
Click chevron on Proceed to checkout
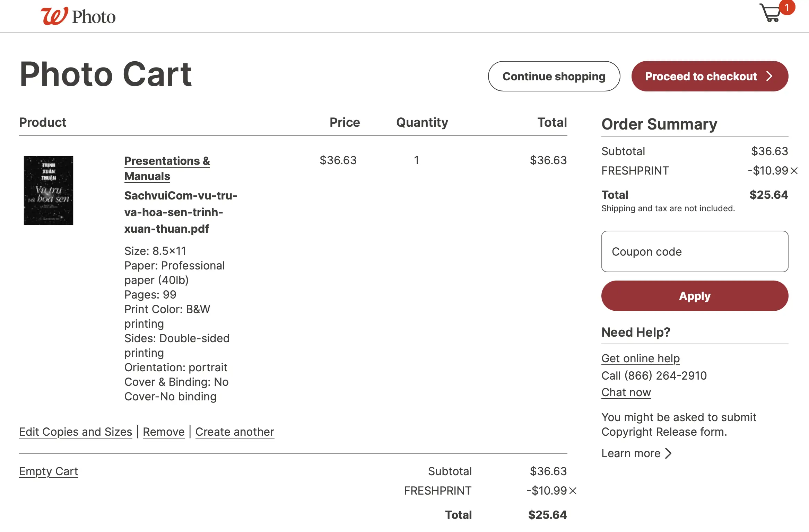click(x=769, y=76)
